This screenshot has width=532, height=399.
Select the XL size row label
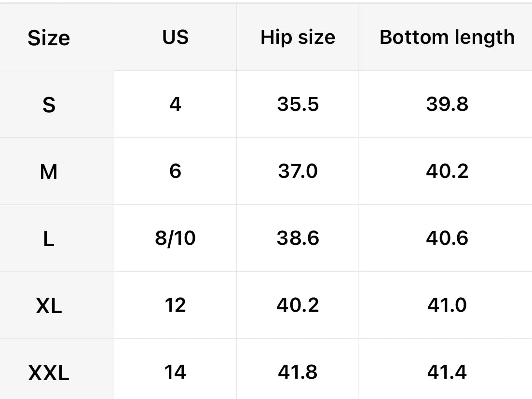(49, 305)
